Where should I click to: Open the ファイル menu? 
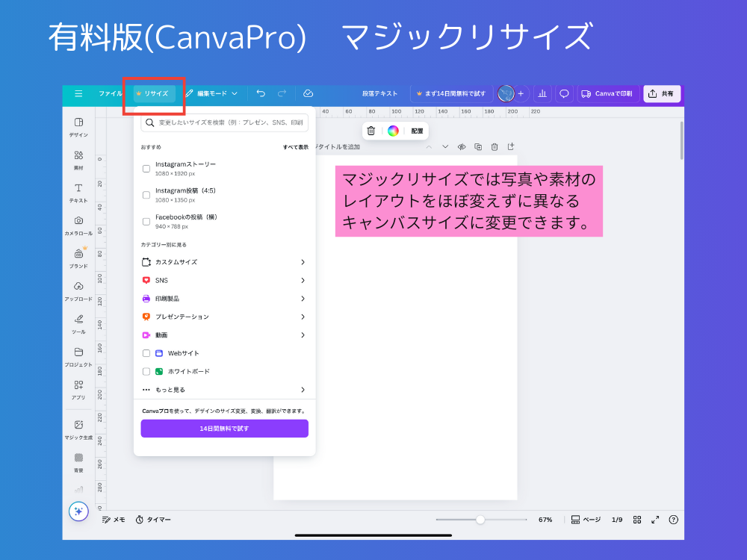coord(111,93)
